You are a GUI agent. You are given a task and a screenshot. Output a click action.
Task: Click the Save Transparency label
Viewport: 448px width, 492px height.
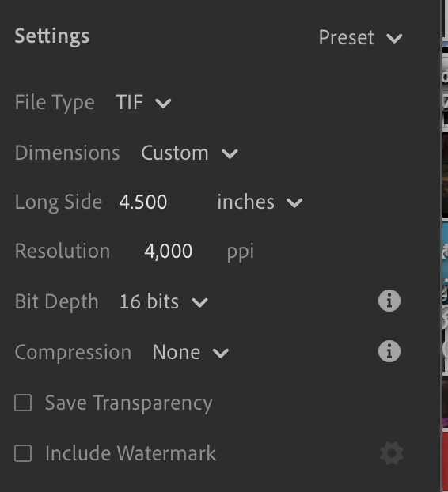point(129,403)
